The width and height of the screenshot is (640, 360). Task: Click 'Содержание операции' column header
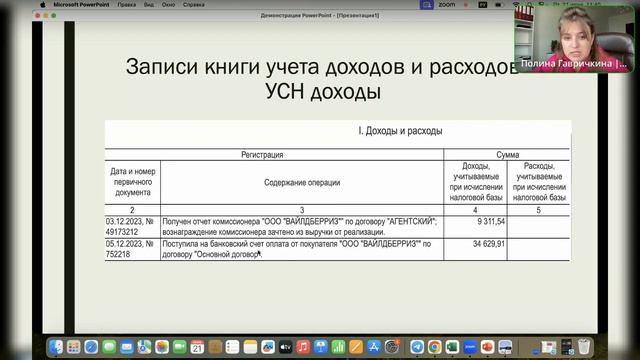(x=302, y=182)
